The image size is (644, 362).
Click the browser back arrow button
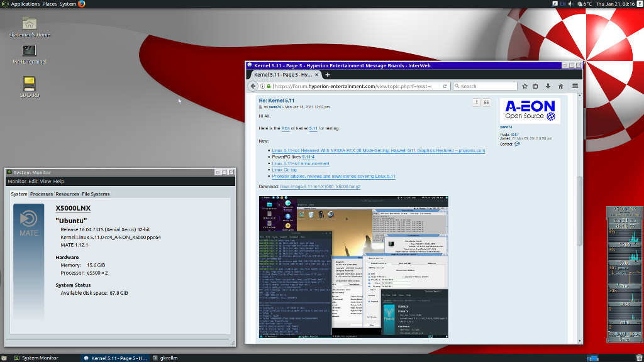coord(253,86)
